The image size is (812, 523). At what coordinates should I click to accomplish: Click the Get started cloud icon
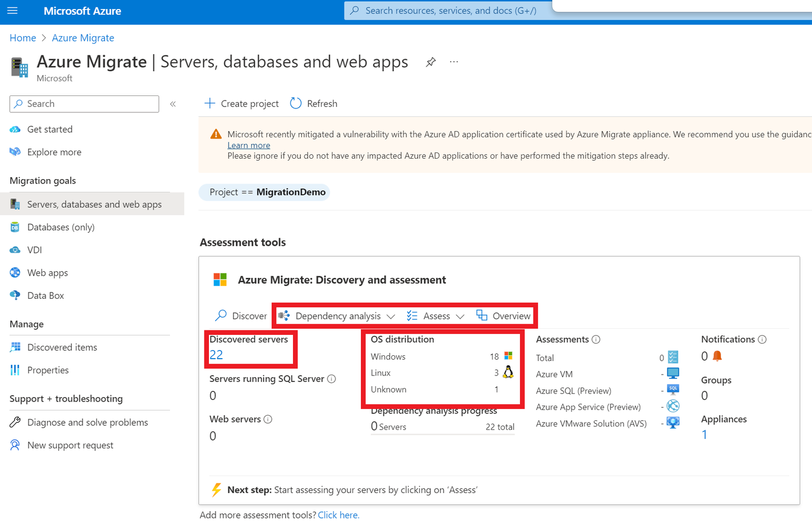15,129
